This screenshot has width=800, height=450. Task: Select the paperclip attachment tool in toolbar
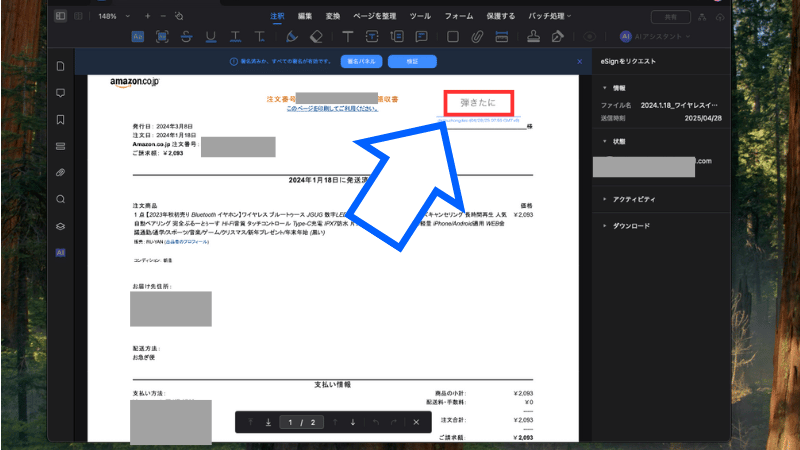477,36
